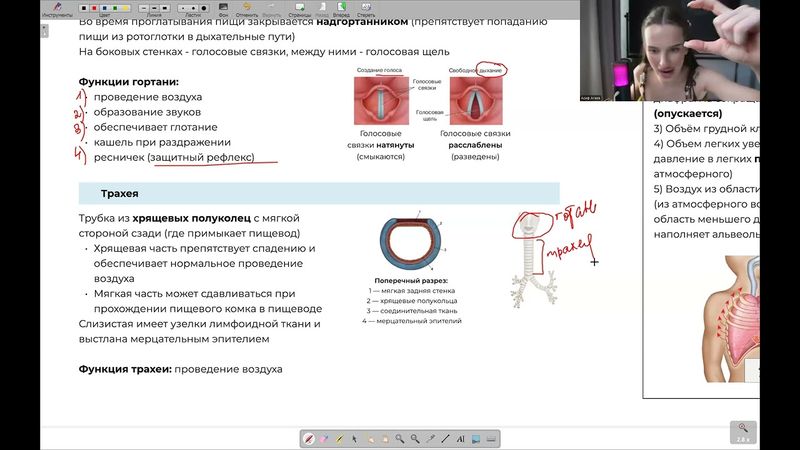
Task: Select the pointing hand interact tool
Action: click(371, 439)
